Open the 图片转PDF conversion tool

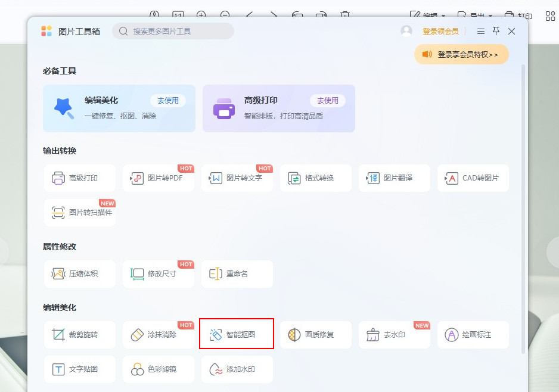click(158, 178)
